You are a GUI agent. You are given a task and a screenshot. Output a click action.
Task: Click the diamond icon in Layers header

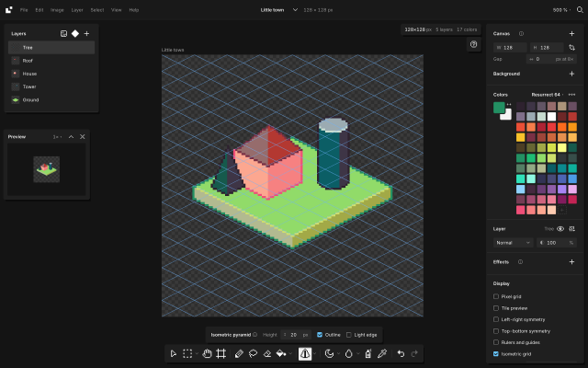click(75, 34)
